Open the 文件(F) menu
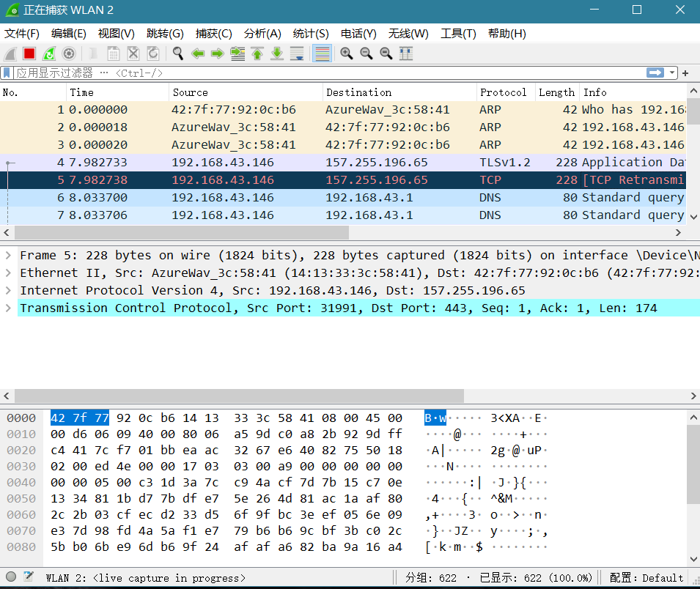 [21, 34]
